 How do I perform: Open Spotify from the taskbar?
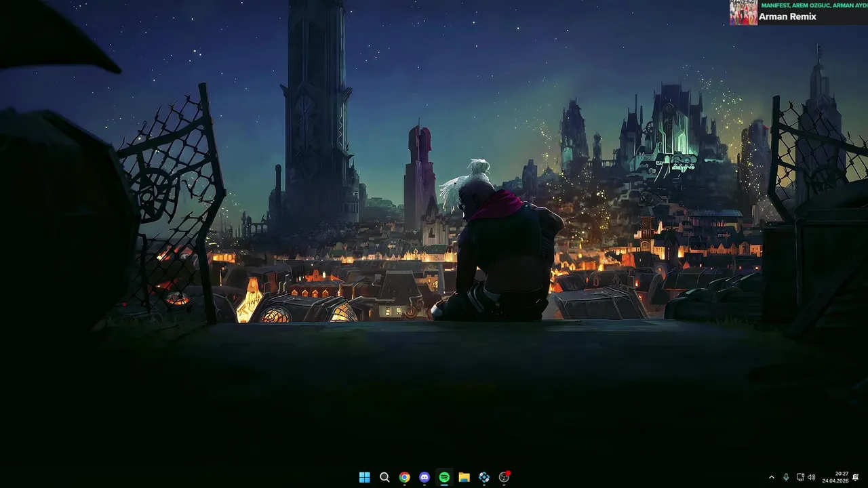coord(444,477)
